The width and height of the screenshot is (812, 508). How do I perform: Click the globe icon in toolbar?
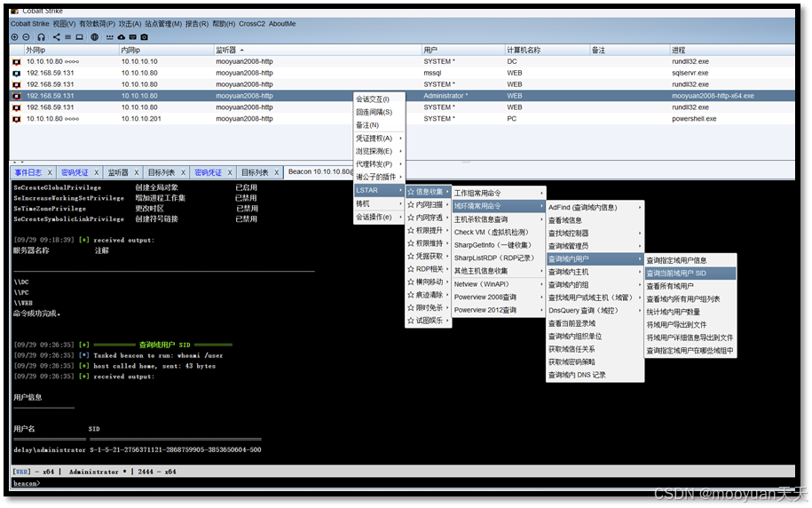click(x=94, y=36)
